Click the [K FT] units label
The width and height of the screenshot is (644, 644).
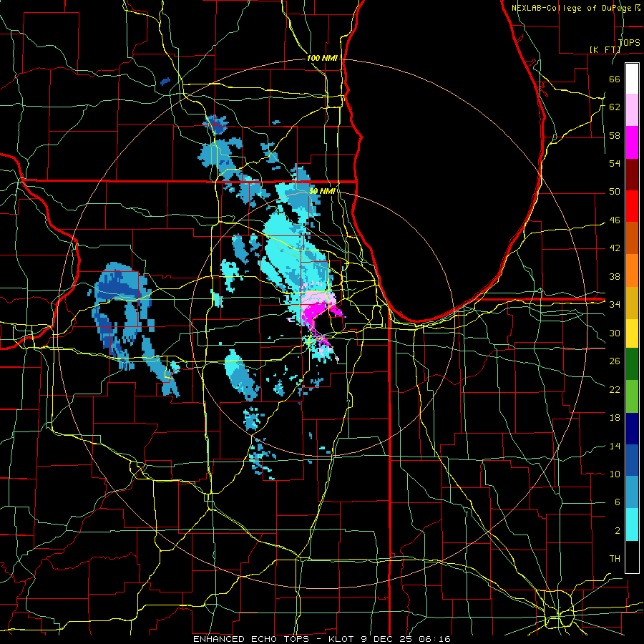pyautogui.click(x=605, y=49)
